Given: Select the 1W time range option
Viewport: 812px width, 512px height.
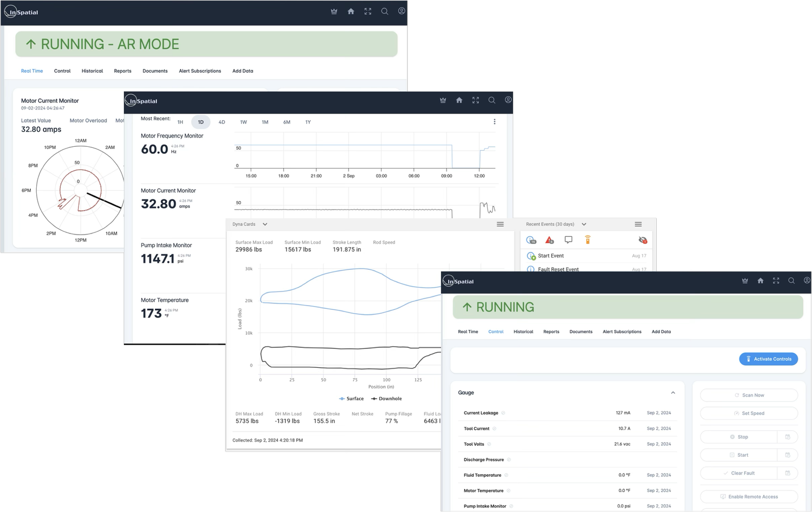Looking at the screenshot, I should (x=244, y=122).
